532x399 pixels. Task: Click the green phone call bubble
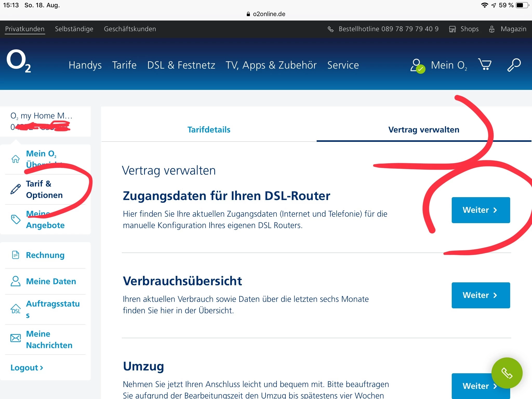pos(507,373)
